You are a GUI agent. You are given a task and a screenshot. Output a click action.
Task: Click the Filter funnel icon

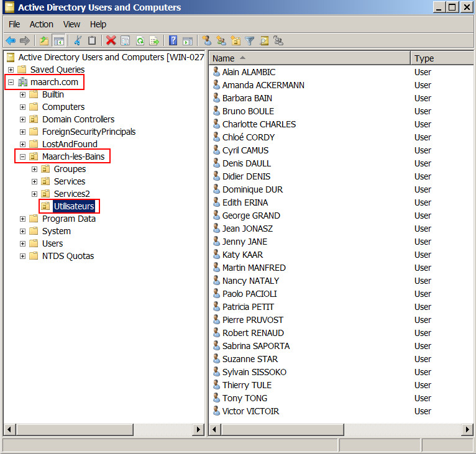tap(250, 41)
